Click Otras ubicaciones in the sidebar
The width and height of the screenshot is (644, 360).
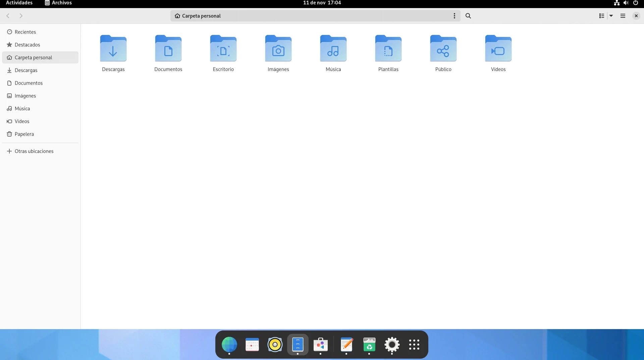[x=34, y=151]
